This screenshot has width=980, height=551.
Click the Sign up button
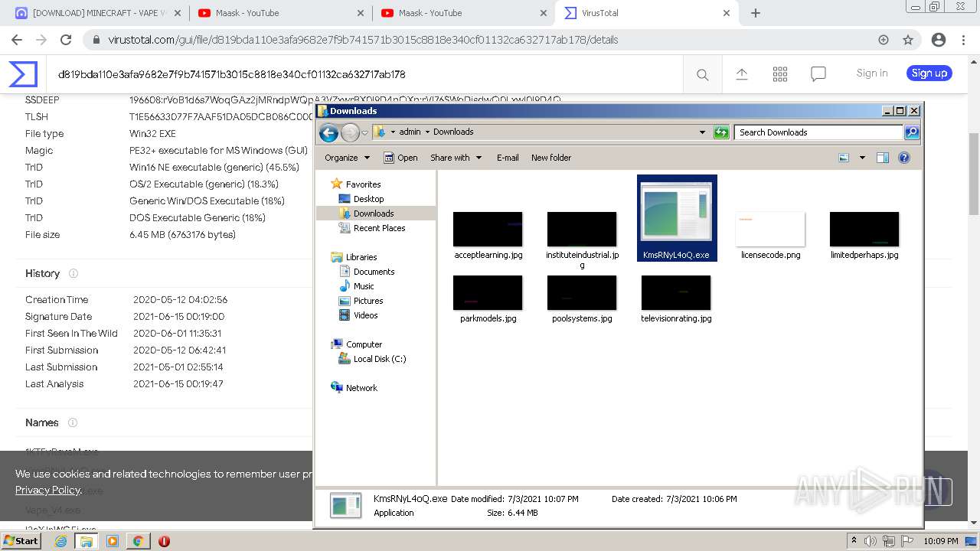929,73
